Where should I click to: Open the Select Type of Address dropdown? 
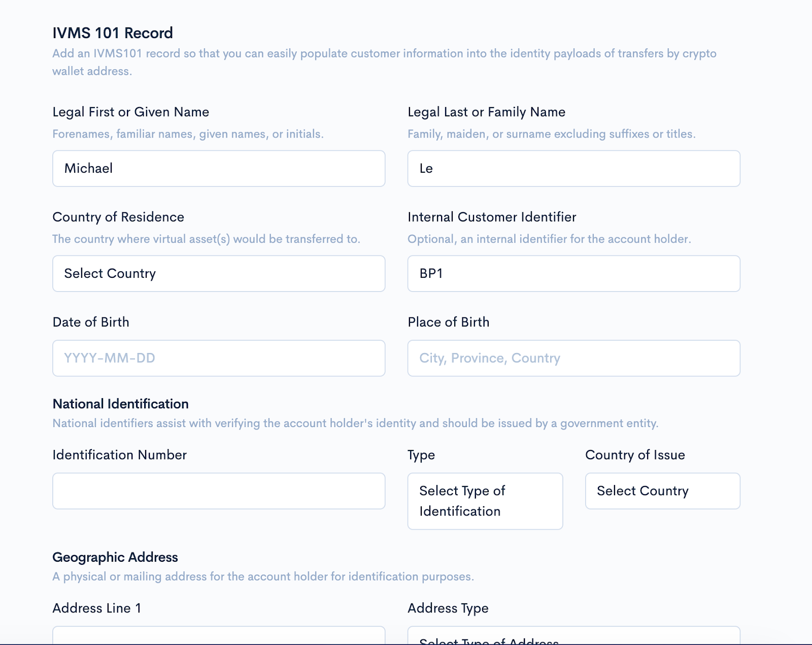pyautogui.click(x=573, y=637)
